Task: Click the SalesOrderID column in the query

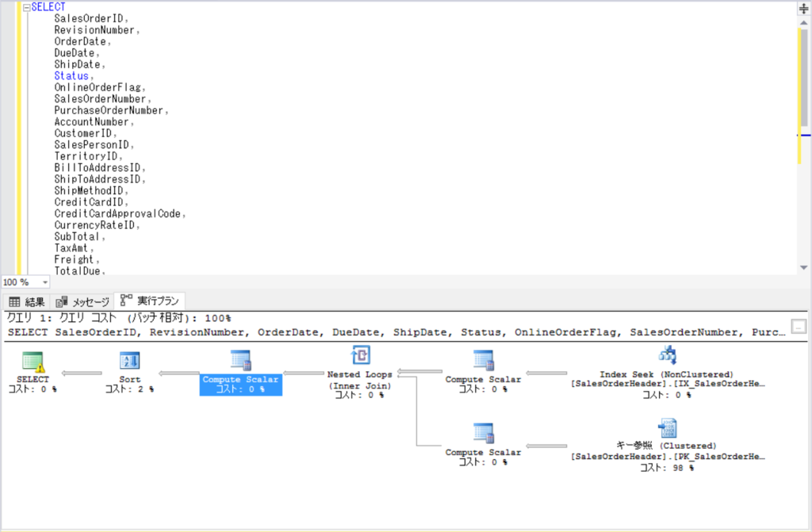Action: [x=90, y=19]
